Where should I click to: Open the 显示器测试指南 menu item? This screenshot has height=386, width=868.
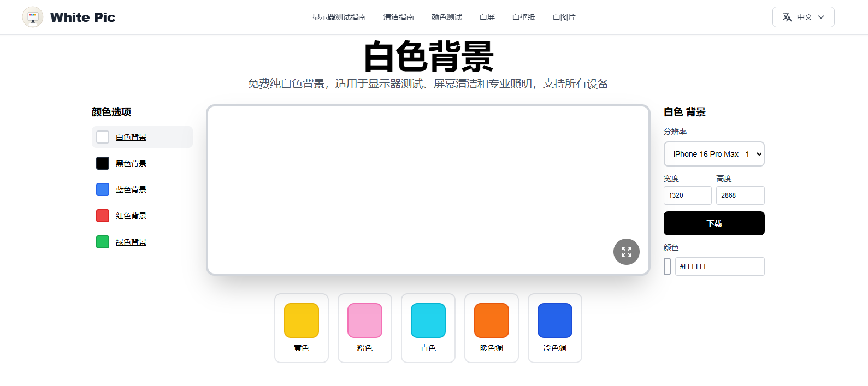click(x=339, y=17)
